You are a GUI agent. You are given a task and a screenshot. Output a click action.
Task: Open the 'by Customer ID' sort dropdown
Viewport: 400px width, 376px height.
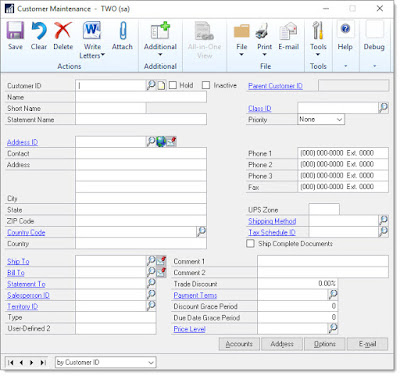point(105,362)
